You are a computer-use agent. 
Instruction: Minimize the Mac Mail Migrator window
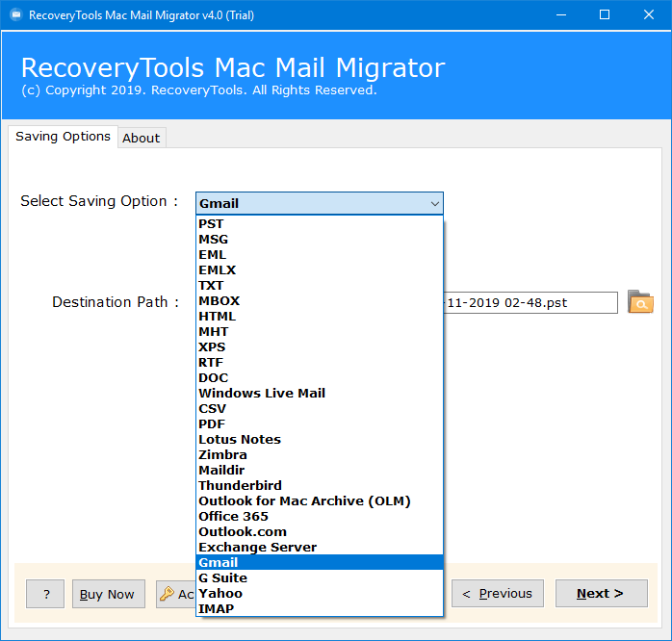click(x=561, y=15)
